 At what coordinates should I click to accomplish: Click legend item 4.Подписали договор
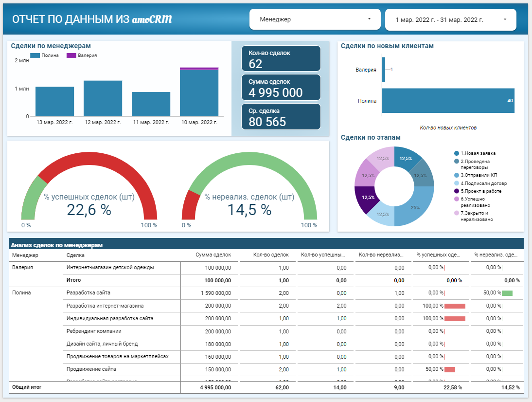click(480, 183)
